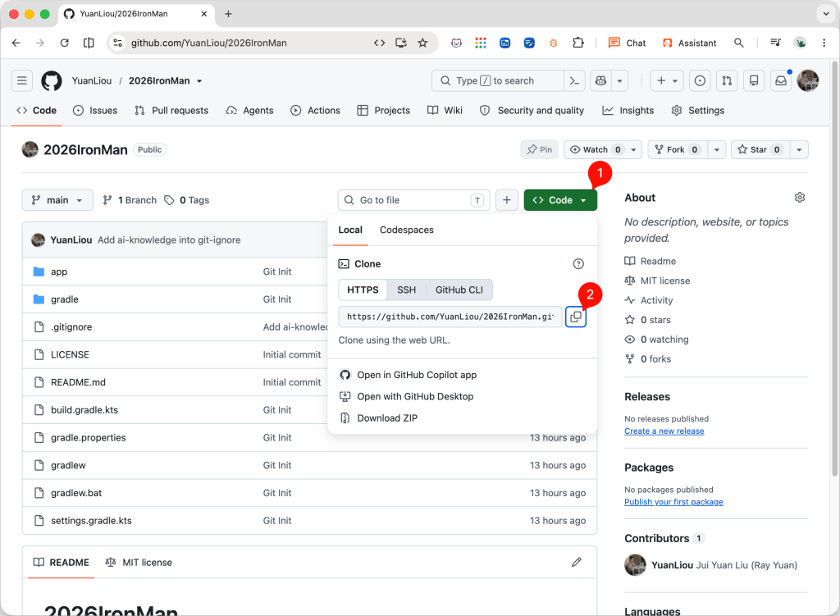The width and height of the screenshot is (840, 616).
Task: Fork the repository
Action: coord(678,150)
